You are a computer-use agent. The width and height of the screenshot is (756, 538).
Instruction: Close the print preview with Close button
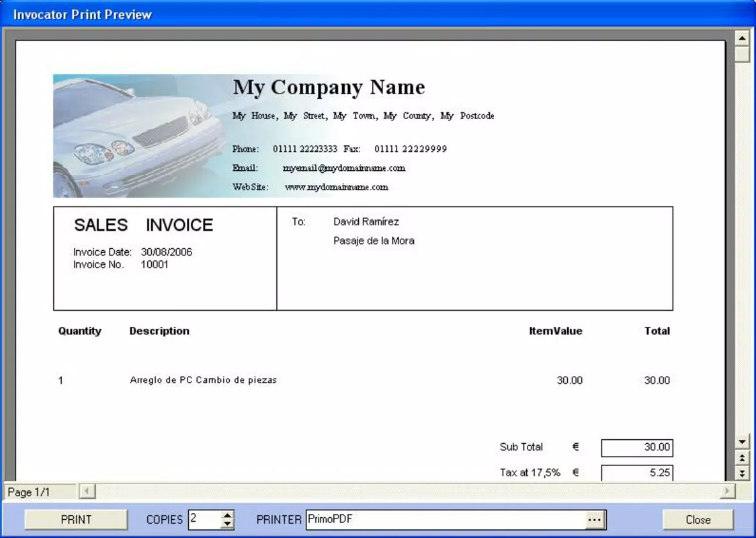(x=698, y=519)
